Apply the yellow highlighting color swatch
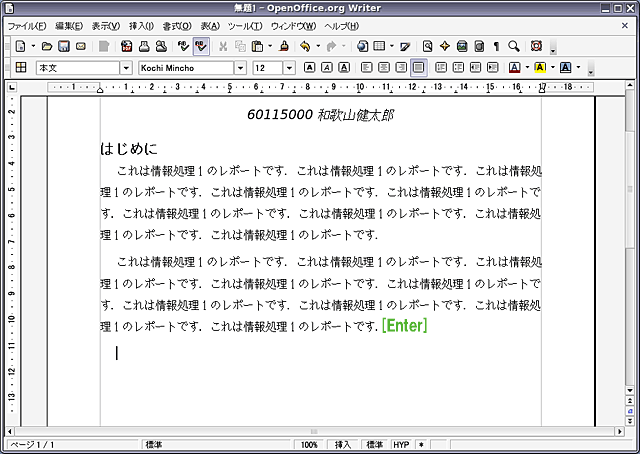This screenshot has width=640, height=454. click(539, 68)
